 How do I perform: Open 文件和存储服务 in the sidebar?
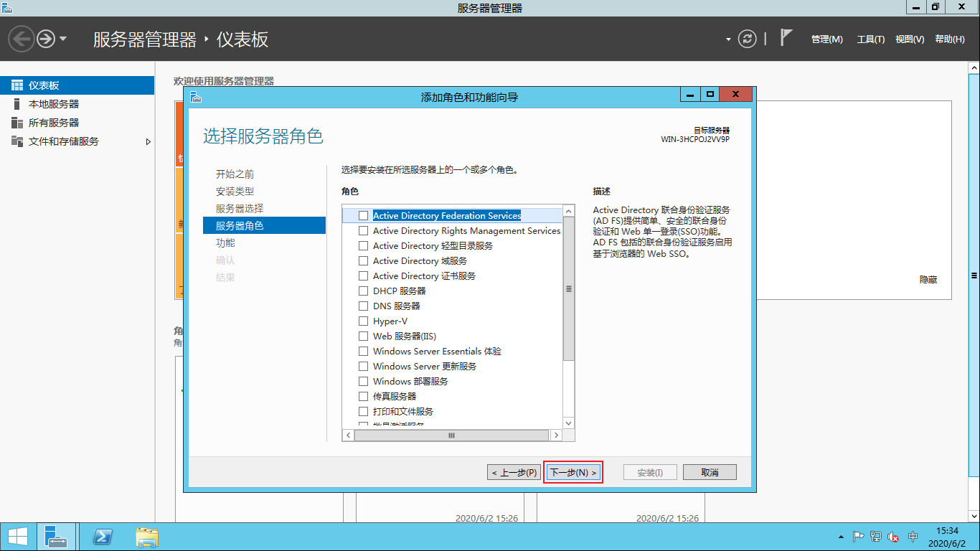pos(59,141)
